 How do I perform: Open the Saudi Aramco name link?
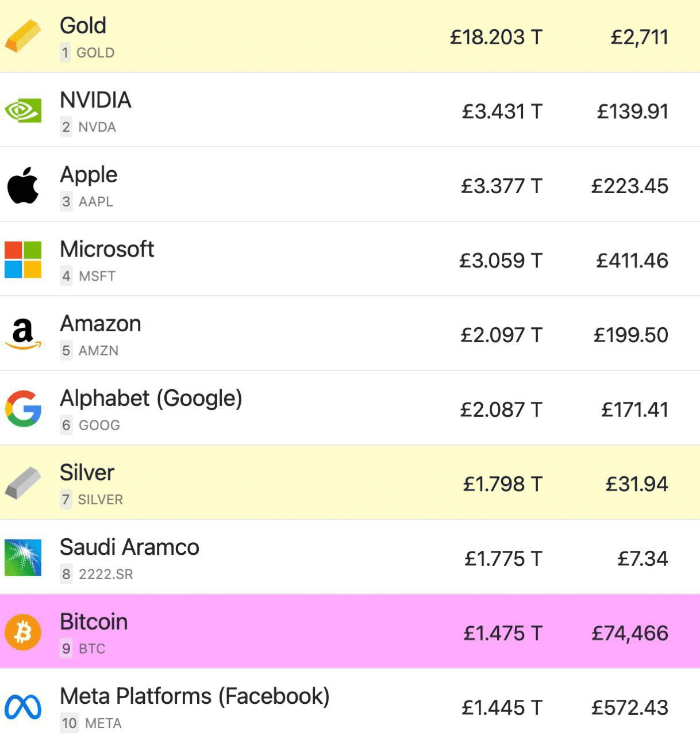pos(129,547)
